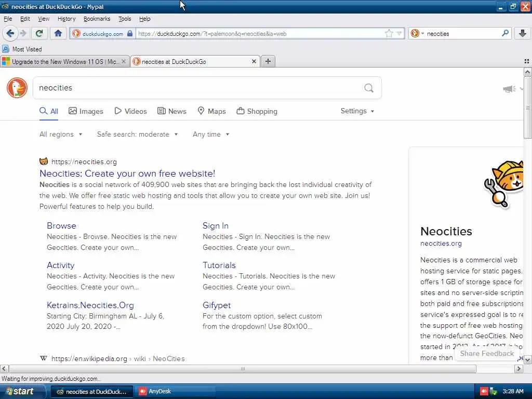The width and height of the screenshot is (532, 399).
Task: Click the vertical scrollbar up arrow
Action: (527, 72)
